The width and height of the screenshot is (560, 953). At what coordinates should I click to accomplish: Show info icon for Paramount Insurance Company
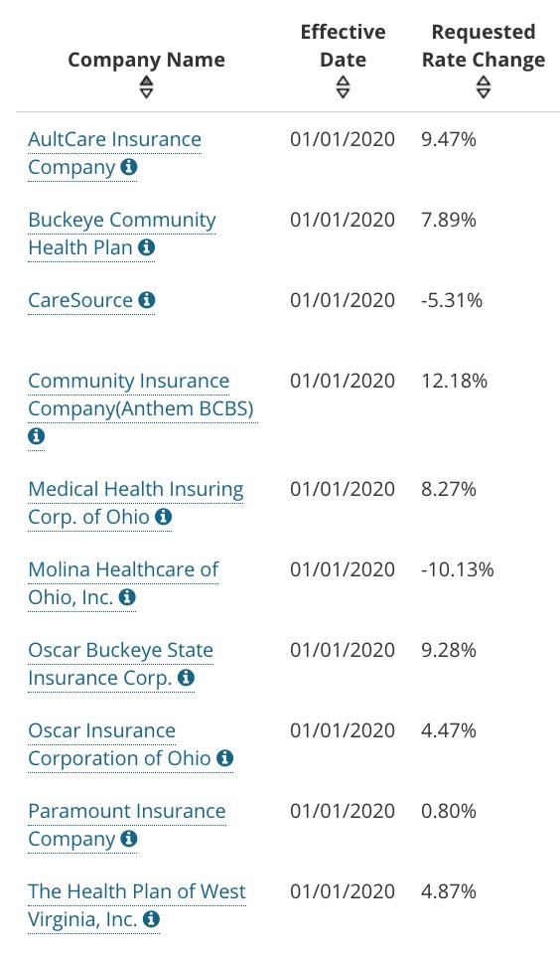(x=129, y=839)
